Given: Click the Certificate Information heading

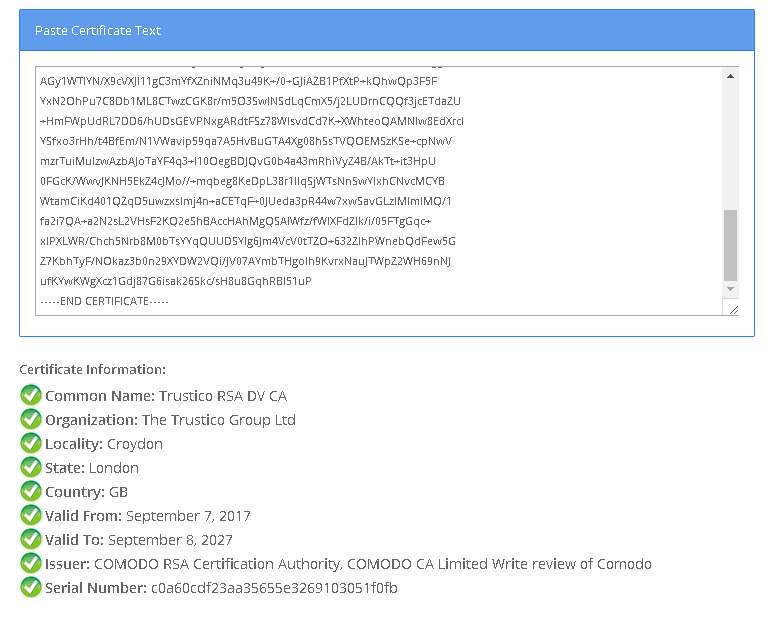Looking at the screenshot, I should 92,370.
